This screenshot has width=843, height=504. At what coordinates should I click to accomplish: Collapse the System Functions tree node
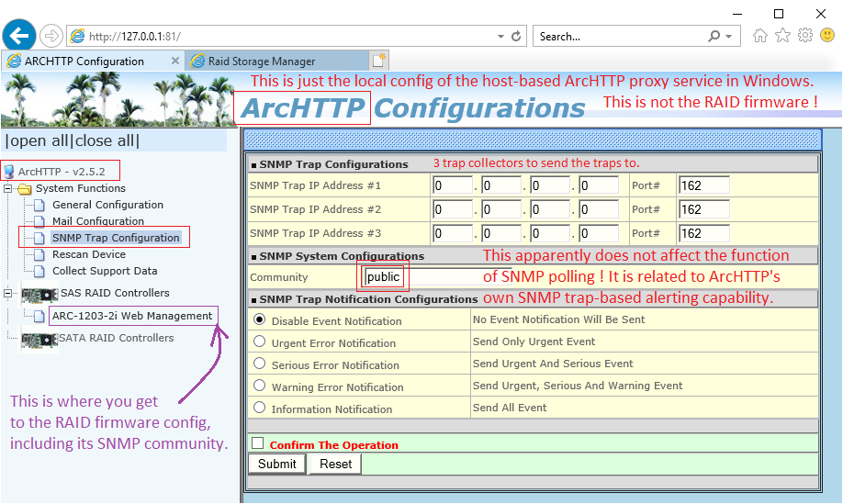tap(7, 188)
